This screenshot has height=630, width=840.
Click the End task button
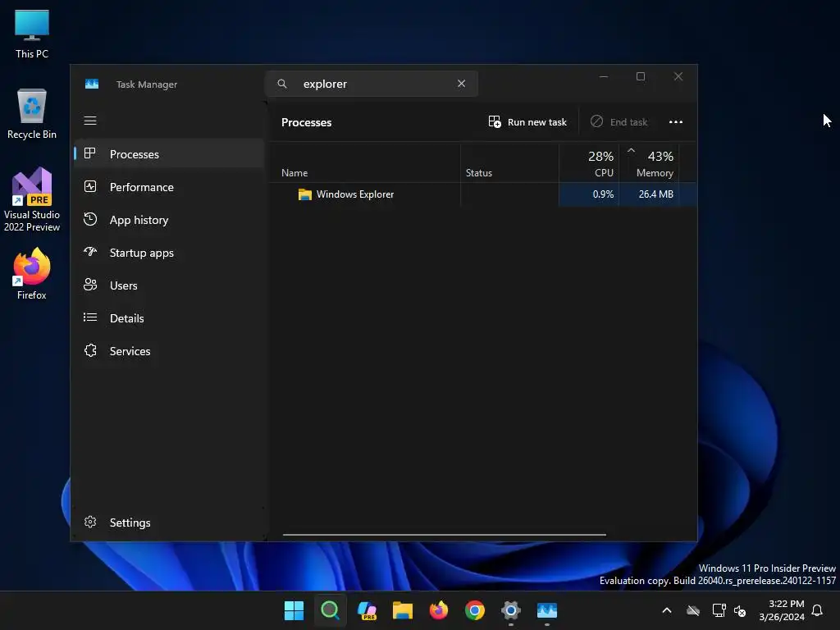pos(619,122)
